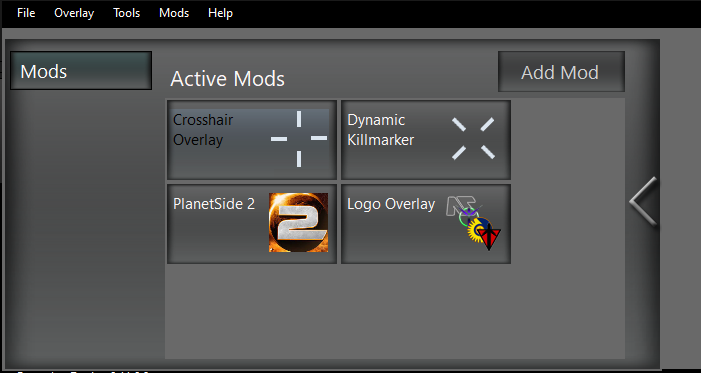
Task: Open the File menu
Action: click(26, 13)
